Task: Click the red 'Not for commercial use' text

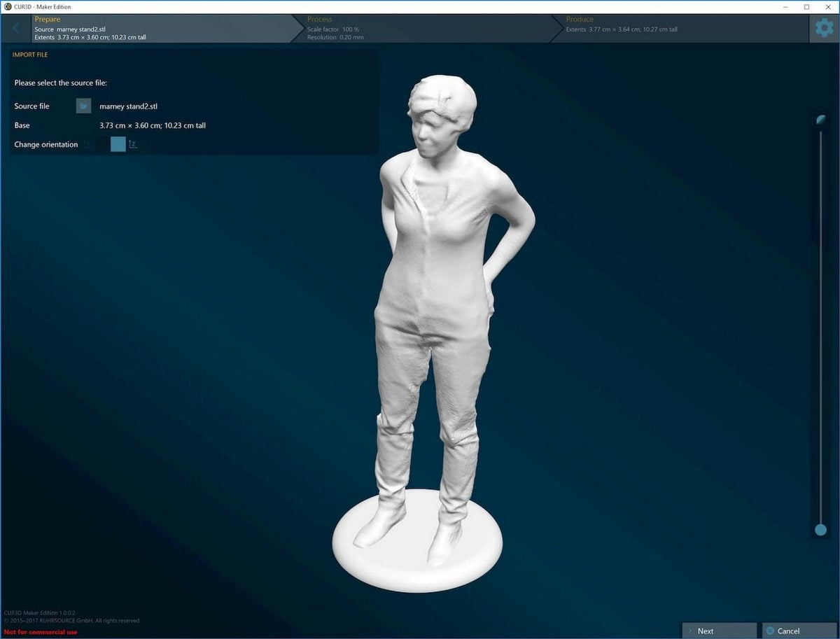Action: point(40,631)
